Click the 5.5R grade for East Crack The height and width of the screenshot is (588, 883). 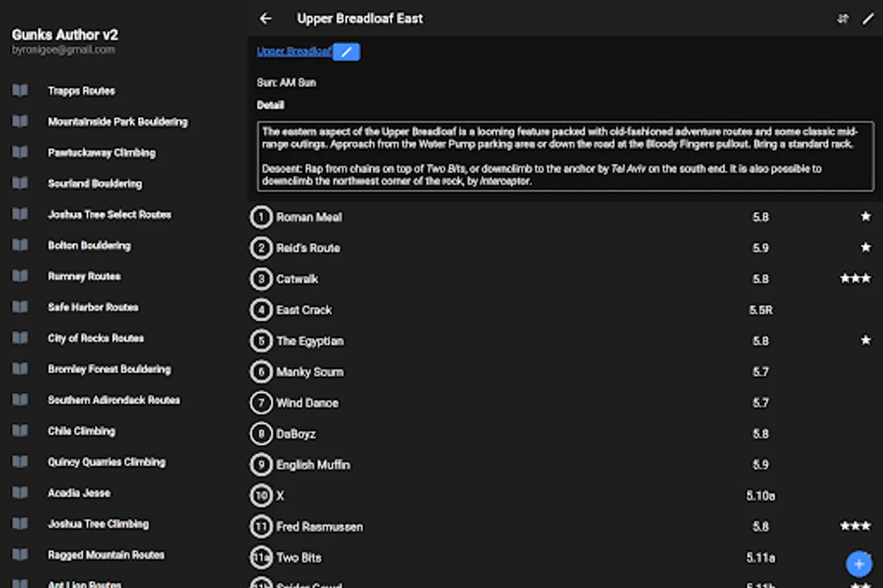click(x=761, y=310)
